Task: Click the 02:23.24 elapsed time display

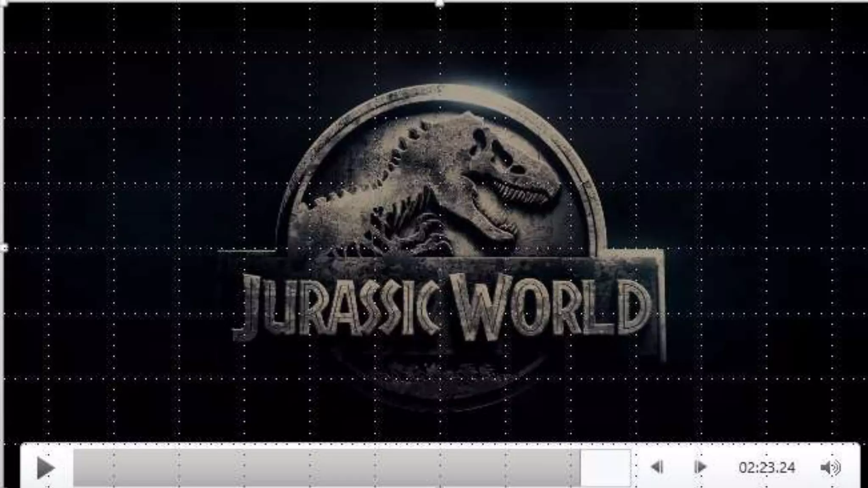Action: 766,468
